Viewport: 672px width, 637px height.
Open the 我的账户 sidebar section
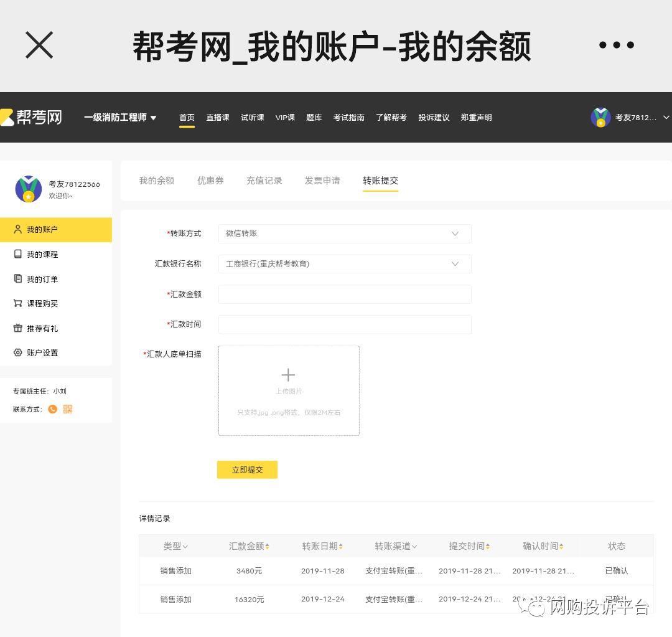(44, 230)
